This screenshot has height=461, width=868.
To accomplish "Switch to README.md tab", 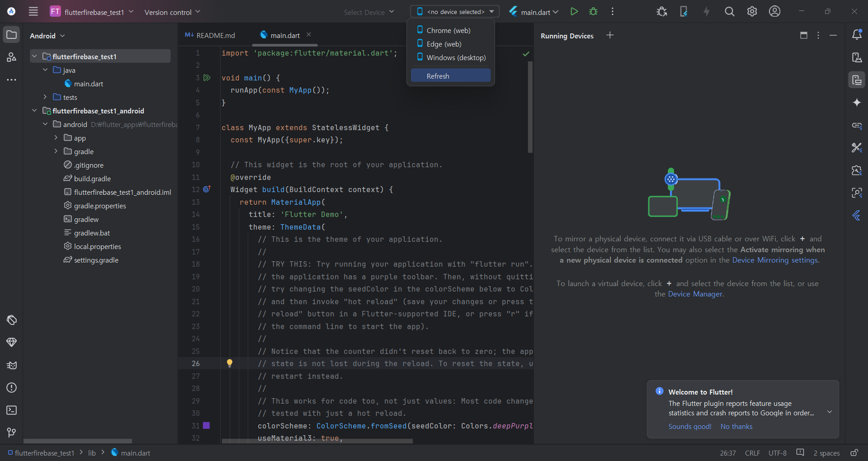I will pyautogui.click(x=210, y=35).
